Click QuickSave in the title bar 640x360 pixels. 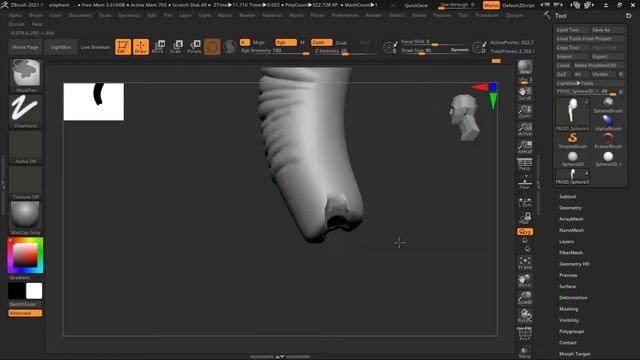tap(416, 6)
